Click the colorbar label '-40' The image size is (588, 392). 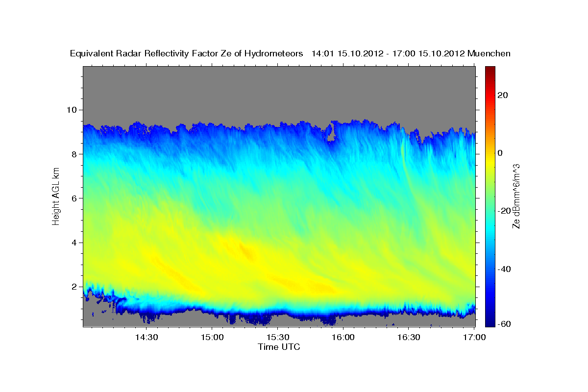pos(504,269)
